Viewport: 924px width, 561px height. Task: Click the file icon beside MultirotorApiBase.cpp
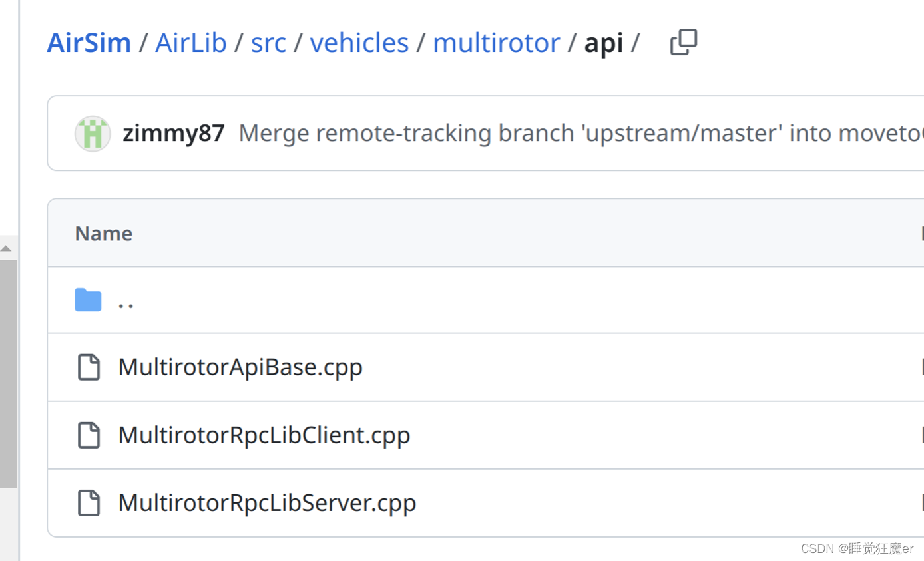89,367
